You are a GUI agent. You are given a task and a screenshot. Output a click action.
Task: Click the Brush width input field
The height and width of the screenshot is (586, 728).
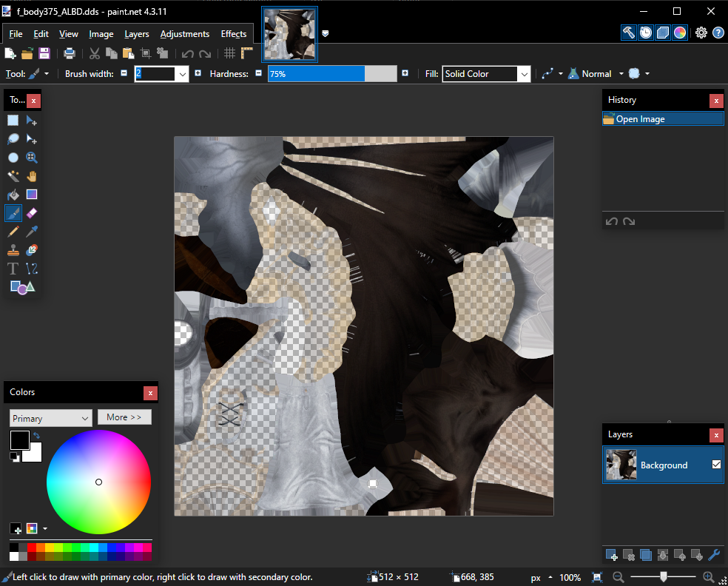pyautogui.click(x=155, y=74)
